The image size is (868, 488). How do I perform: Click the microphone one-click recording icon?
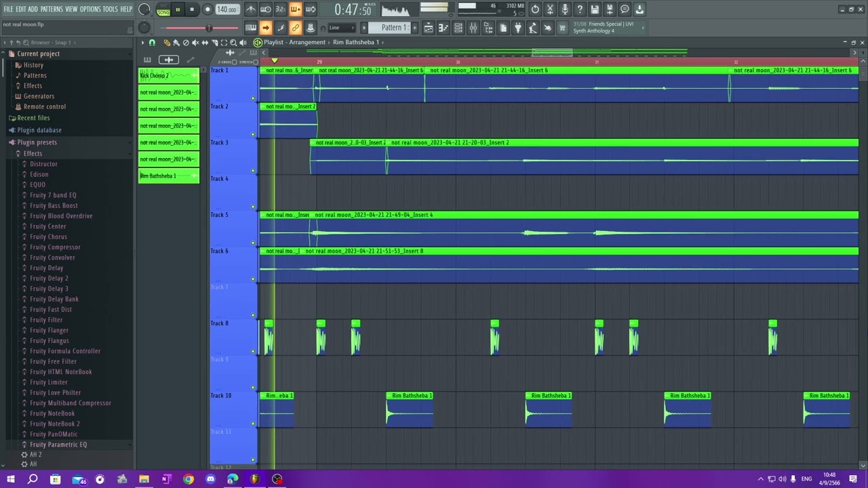[x=565, y=9]
